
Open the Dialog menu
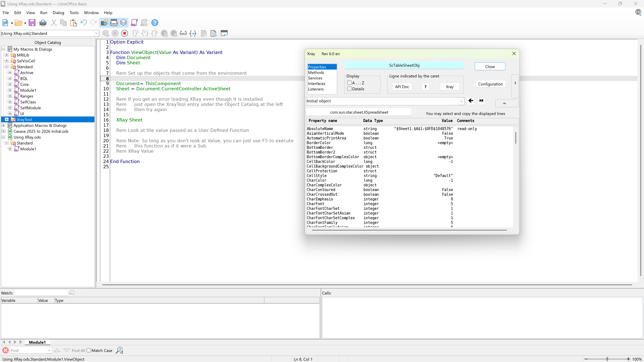tap(58, 13)
